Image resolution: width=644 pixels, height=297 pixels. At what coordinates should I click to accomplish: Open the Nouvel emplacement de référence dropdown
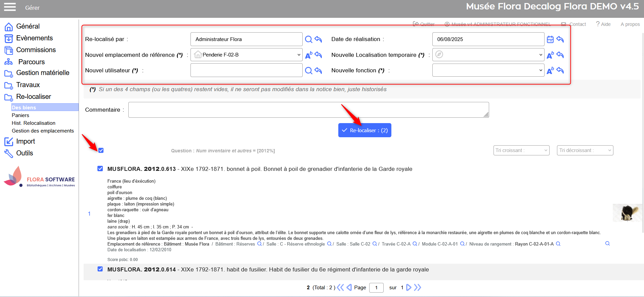[246, 55]
